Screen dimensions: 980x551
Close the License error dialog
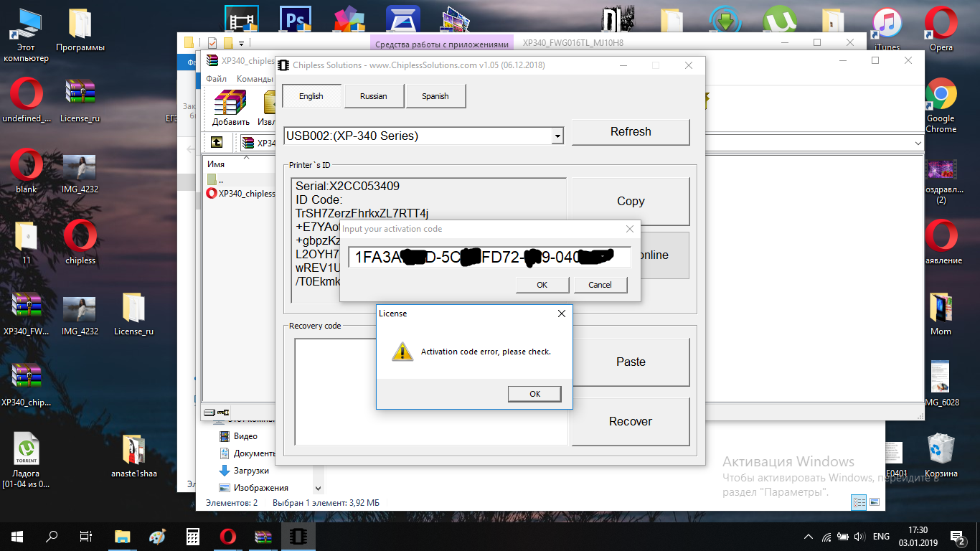[562, 314]
